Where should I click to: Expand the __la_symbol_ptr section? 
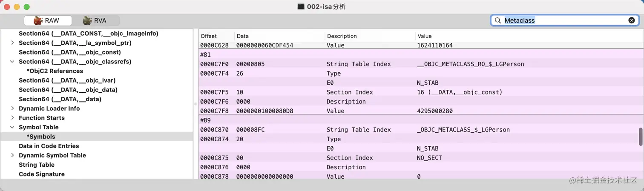(12, 43)
